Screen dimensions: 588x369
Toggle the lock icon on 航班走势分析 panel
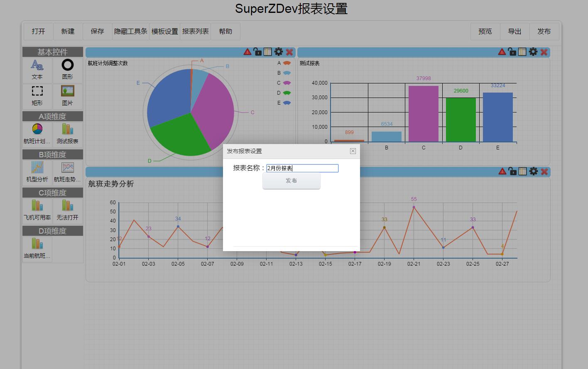[512, 171]
